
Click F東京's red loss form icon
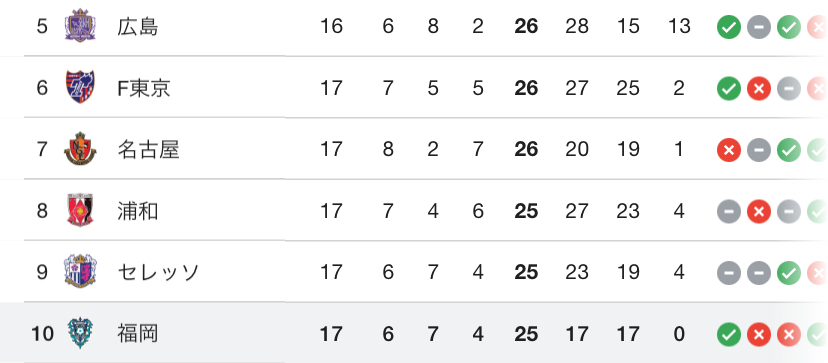tap(759, 88)
